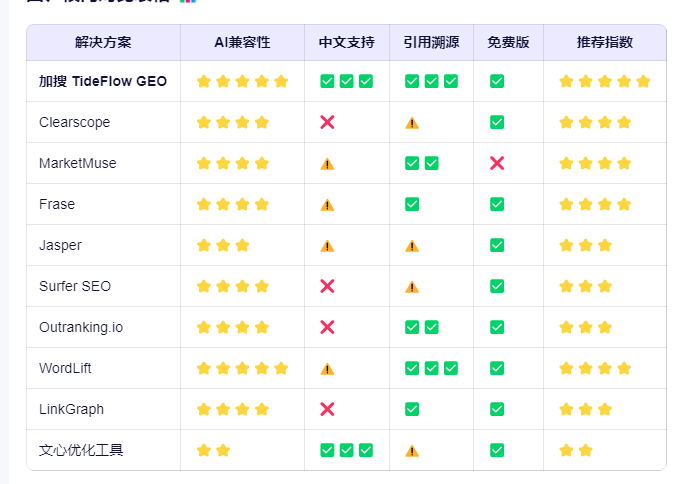The image size is (688, 484).
Task: Click the red cross in Surfer SEO's 中文支持 cell
Action: [x=327, y=286]
